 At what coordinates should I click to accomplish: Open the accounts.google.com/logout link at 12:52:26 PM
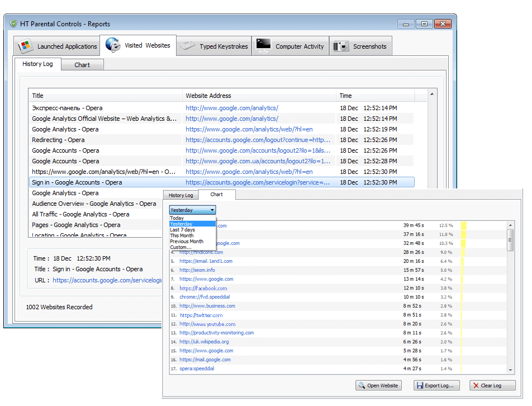pyautogui.click(x=258, y=140)
